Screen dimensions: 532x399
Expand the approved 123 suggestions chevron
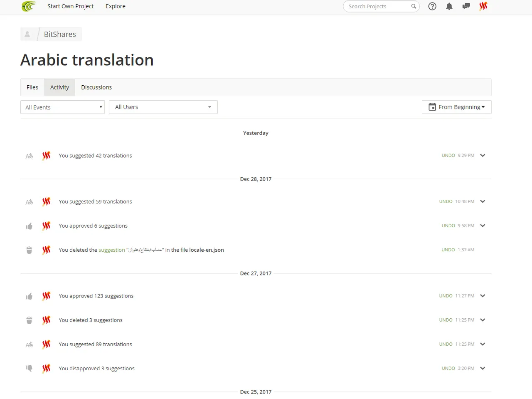(x=483, y=296)
